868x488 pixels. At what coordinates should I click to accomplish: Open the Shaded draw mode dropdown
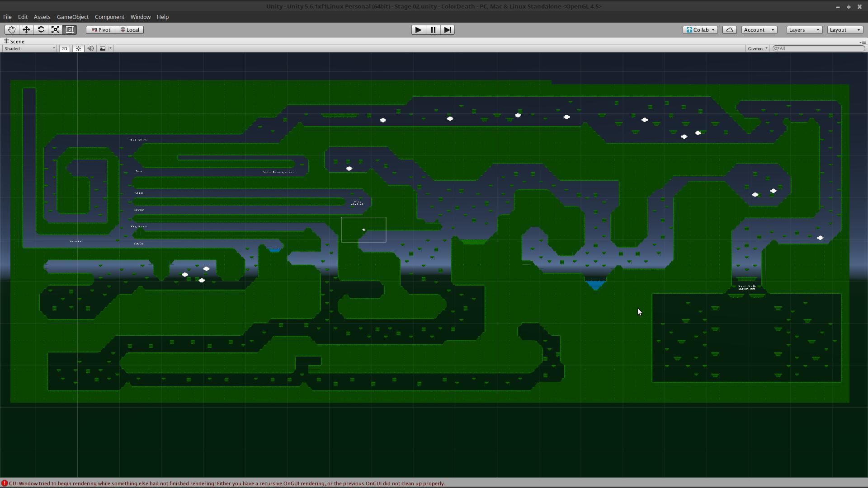click(29, 48)
